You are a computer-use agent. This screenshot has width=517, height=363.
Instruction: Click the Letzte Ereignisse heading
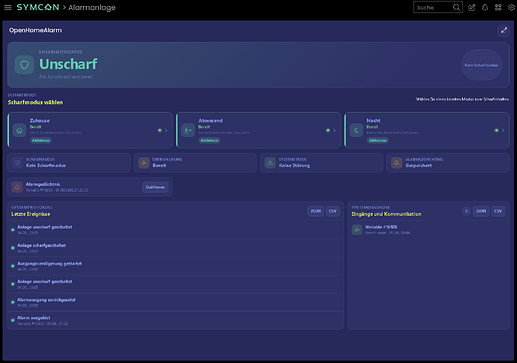click(x=31, y=214)
